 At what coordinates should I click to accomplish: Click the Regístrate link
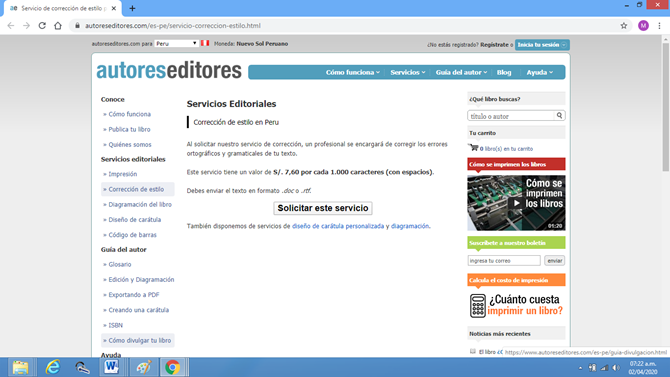tap(494, 44)
